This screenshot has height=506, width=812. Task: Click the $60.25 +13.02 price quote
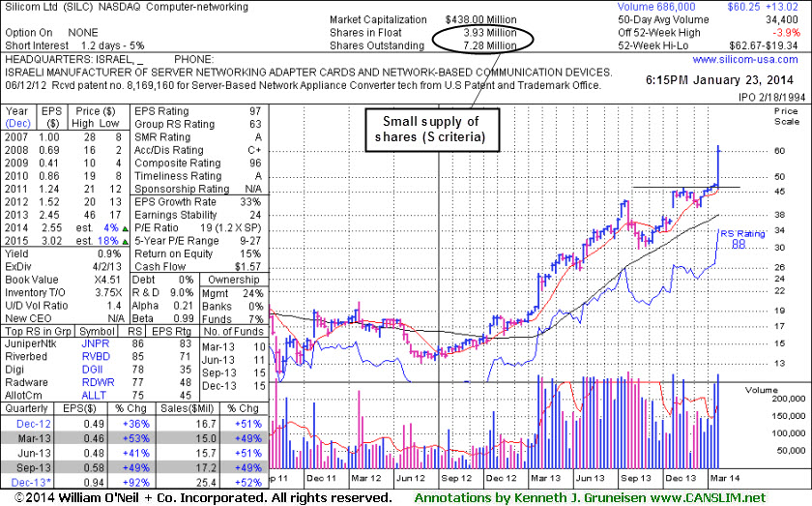point(763,7)
